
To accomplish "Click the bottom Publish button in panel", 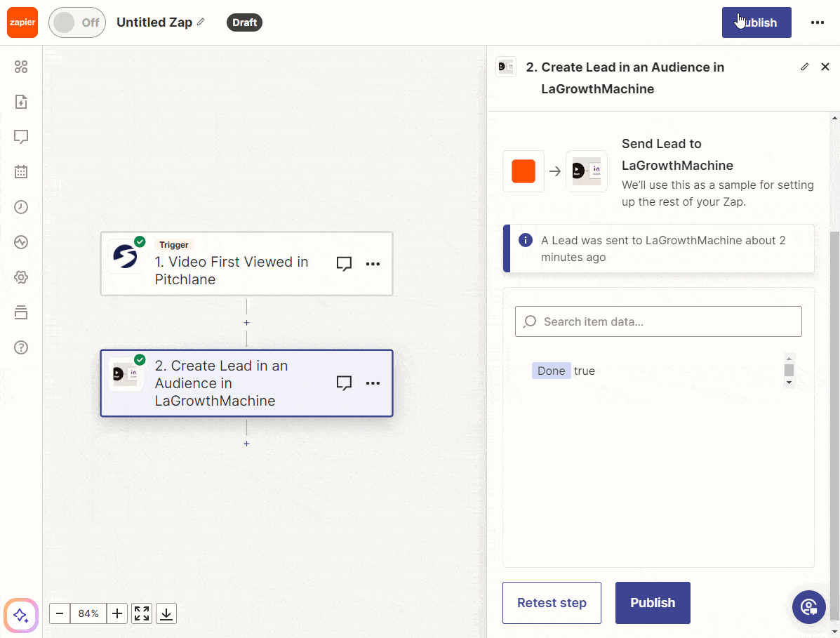I will tap(653, 603).
